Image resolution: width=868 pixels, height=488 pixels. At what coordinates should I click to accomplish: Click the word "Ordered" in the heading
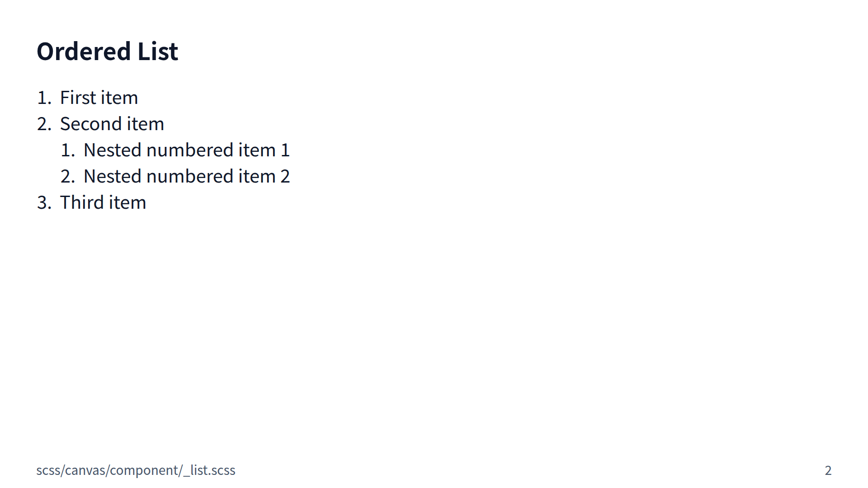pyautogui.click(x=84, y=52)
